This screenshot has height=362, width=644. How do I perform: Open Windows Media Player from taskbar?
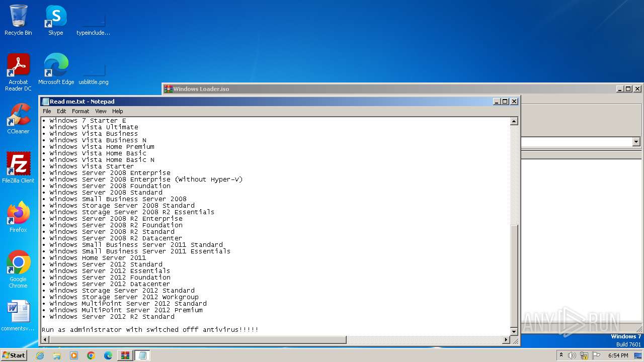[74, 355]
